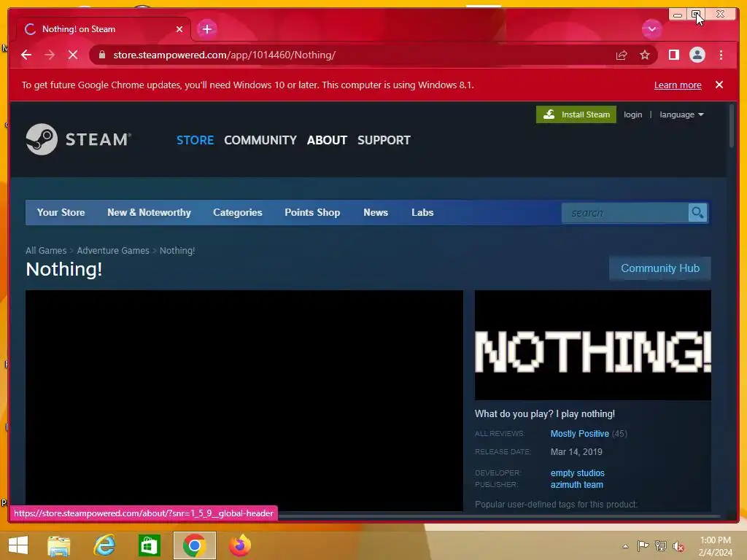Click the search magnifier button
The image size is (747, 560).
coord(697,213)
